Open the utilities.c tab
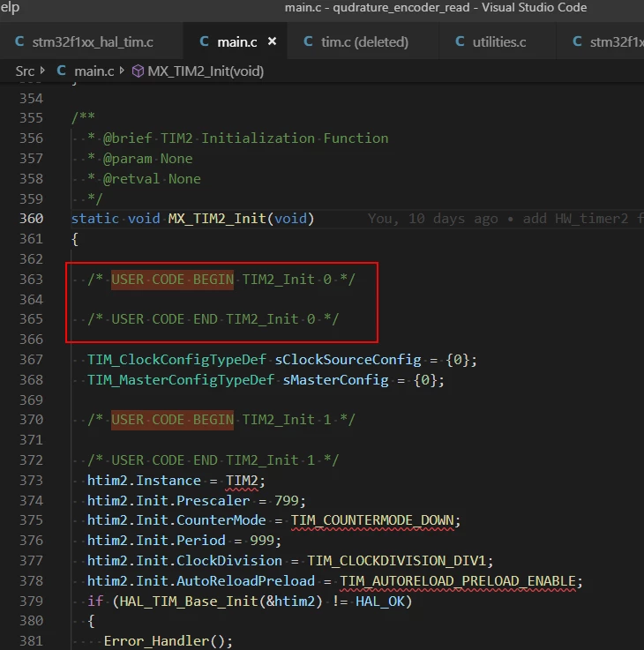 click(x=491, y=41)
